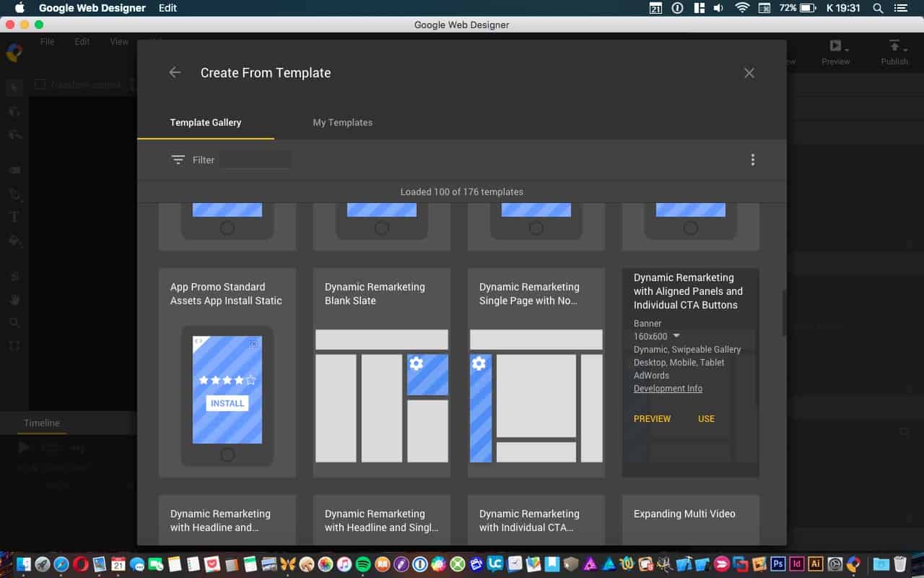Click the Timeline play button
Screen dimensions: 924x578
[24, 447]
